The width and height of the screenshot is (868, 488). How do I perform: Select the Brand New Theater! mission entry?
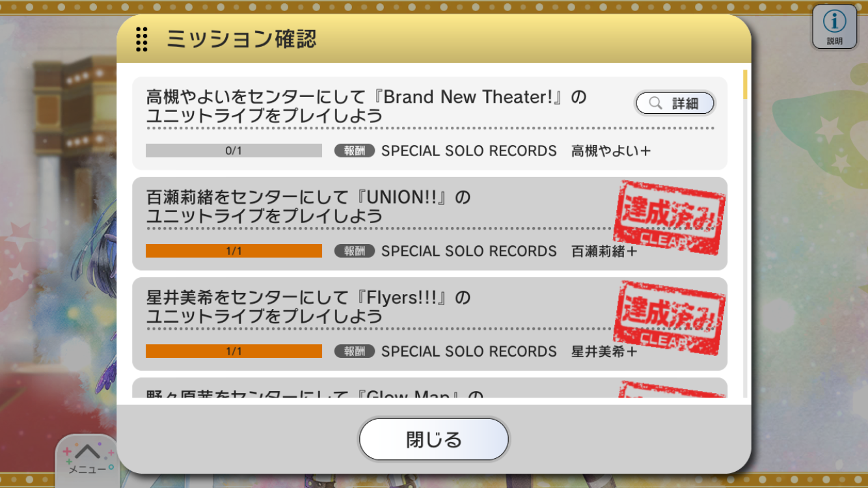point(429,123)
